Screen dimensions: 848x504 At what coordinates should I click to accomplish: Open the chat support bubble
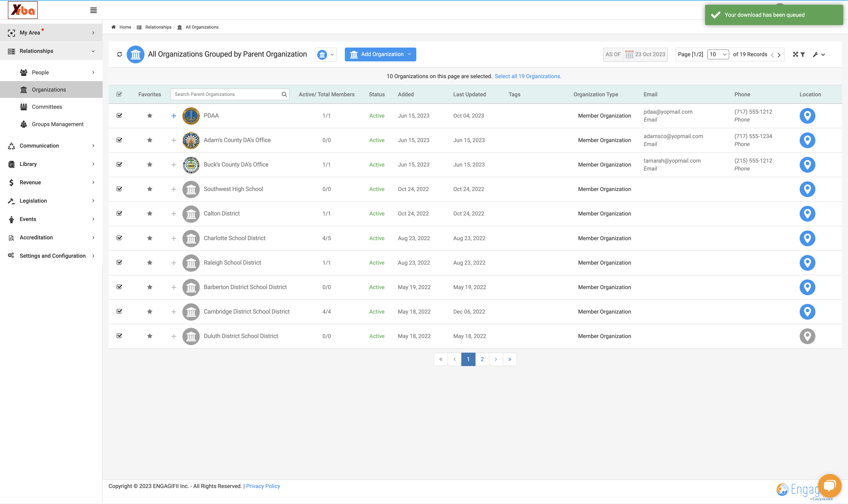[x=829, y=485]
